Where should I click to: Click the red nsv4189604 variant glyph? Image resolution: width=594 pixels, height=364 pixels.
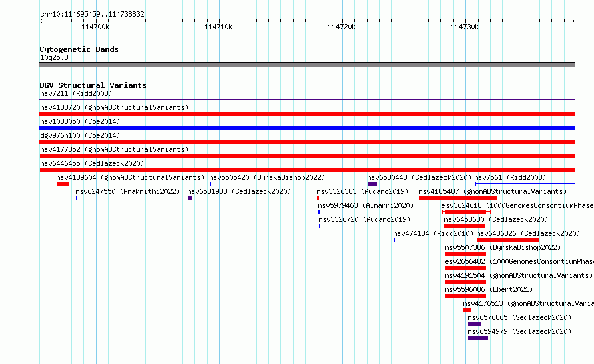[x=63, y=184]
